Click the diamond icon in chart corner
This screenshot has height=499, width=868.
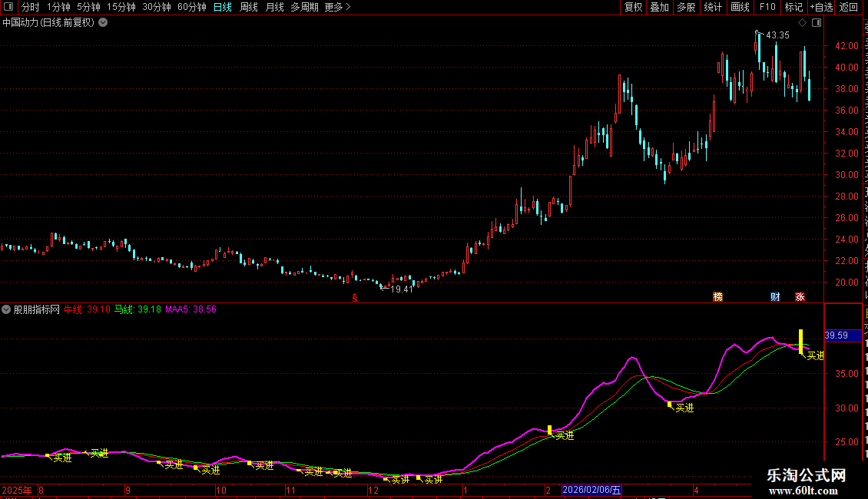pyautogui.click(x=802, y=23)
